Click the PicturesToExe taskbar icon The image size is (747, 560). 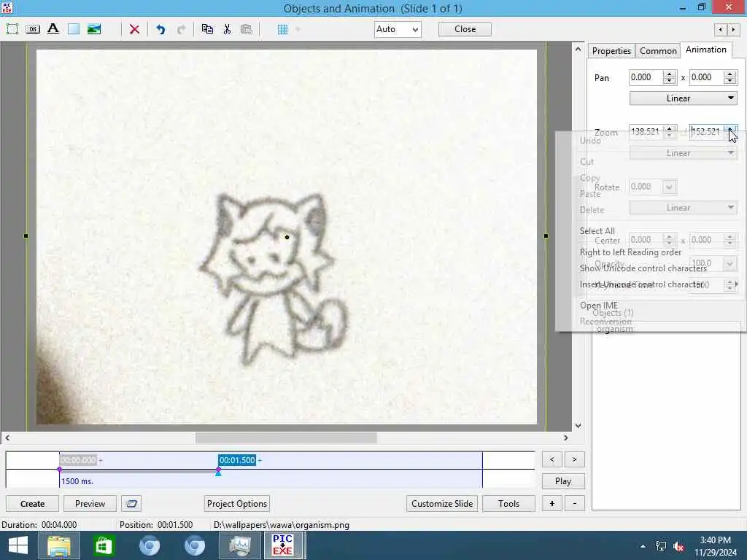(x=282, y=545)
